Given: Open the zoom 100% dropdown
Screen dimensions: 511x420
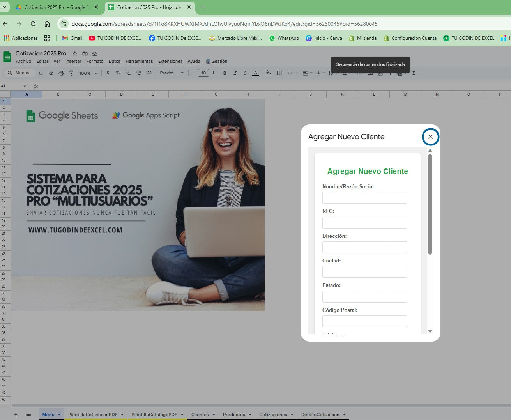Looking at the screenshot, I should coord(88,73).
